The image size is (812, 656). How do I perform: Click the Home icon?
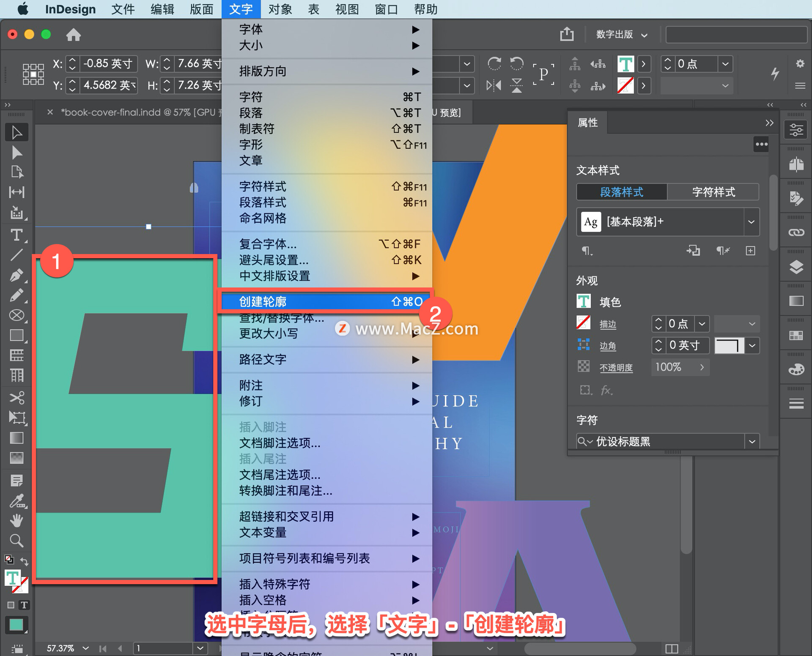pyautogui.click(x=73, y=35)
